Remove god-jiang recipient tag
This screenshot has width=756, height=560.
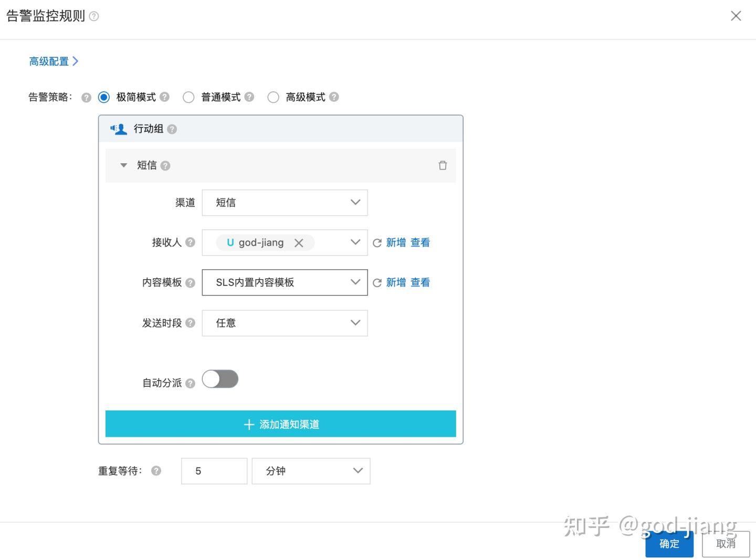click(x=299, y=243)
